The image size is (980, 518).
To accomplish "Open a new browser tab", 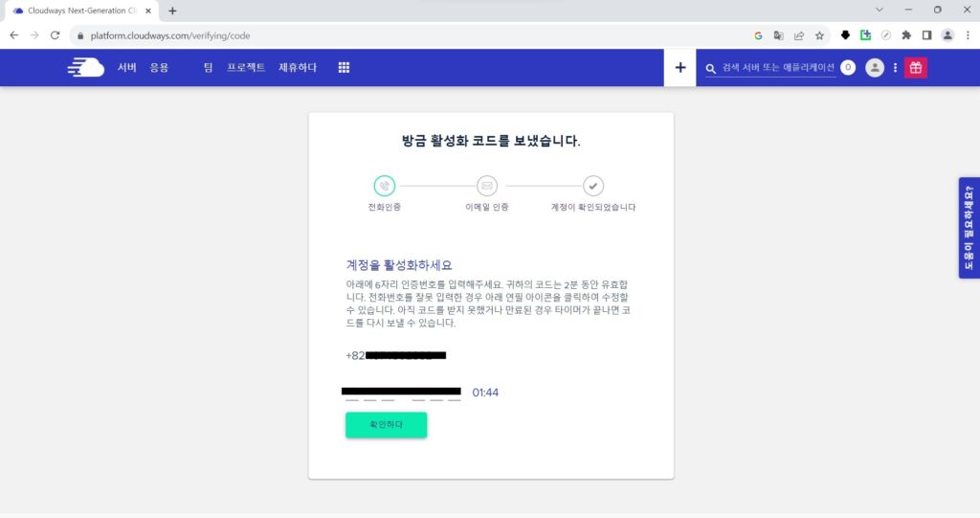I will [172, 11].
